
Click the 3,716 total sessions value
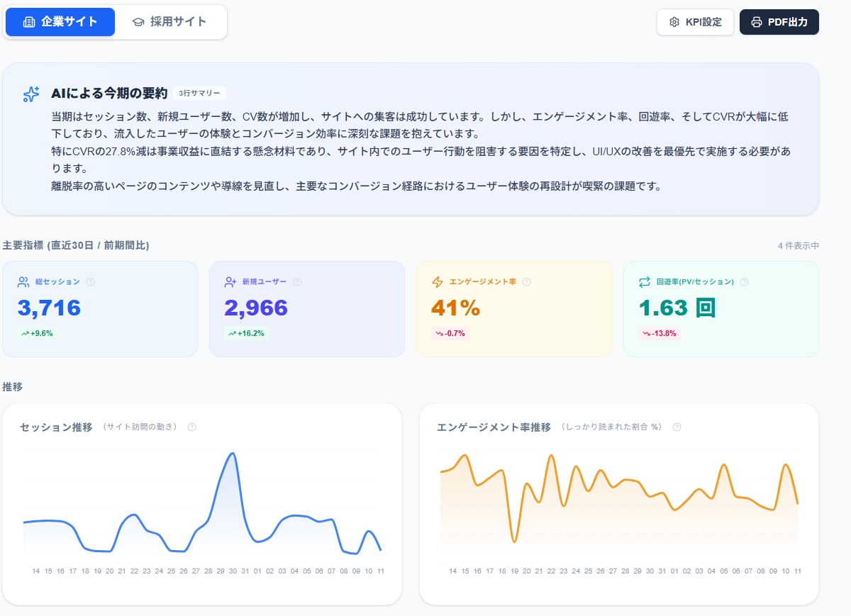click(x=49, y=308)
